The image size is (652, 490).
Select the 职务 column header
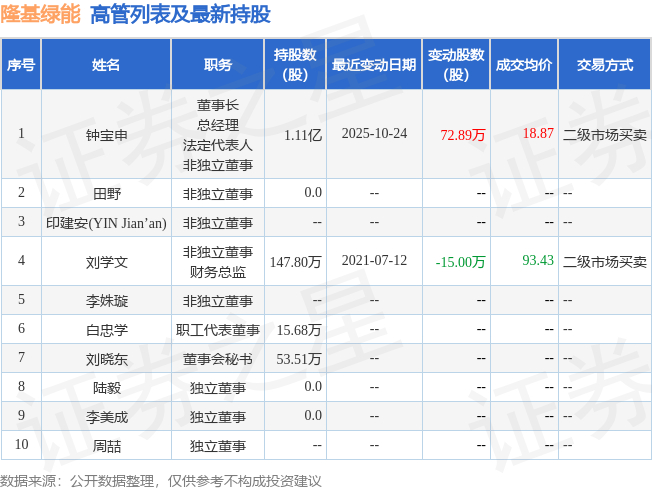tap(217, 64)
